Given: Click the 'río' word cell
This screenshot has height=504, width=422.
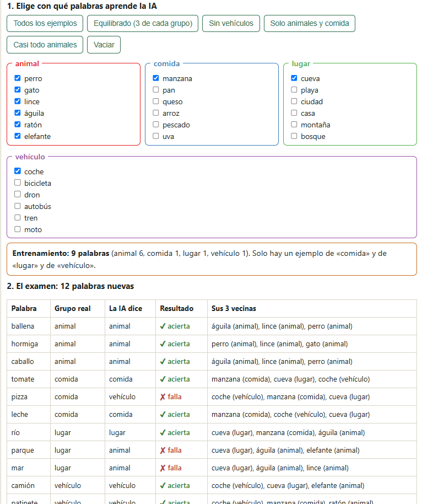Looking at the screenshot, I should (x=29, y=433).
